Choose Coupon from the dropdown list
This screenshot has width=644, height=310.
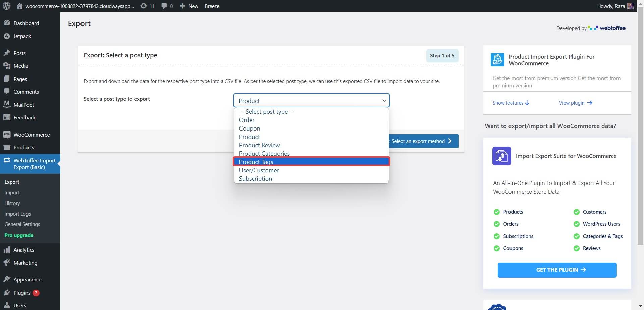click(311, 128)
